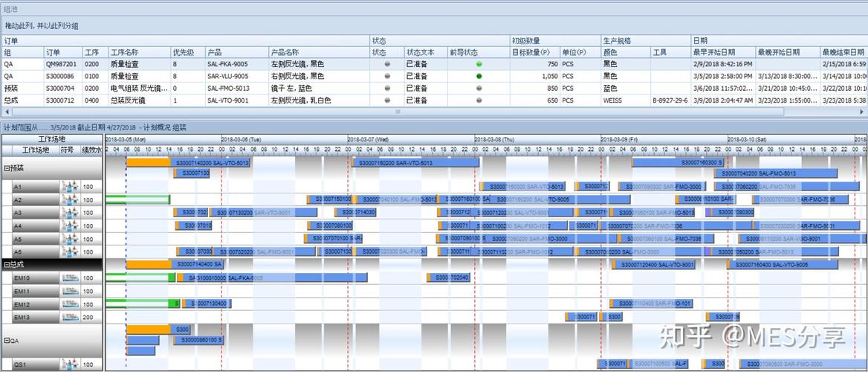Click the 颜色 column header
Screen dimensions: 868x372
coord(626,52)
